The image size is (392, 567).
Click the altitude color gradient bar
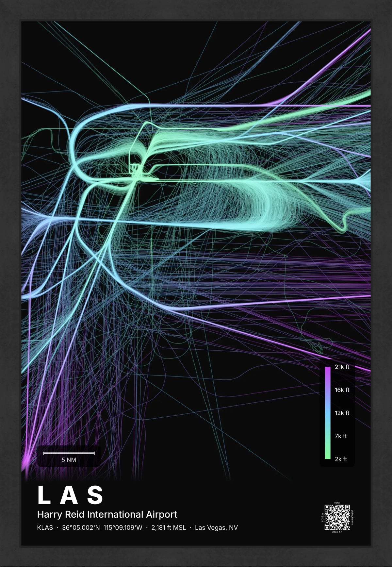coord(328,413)
